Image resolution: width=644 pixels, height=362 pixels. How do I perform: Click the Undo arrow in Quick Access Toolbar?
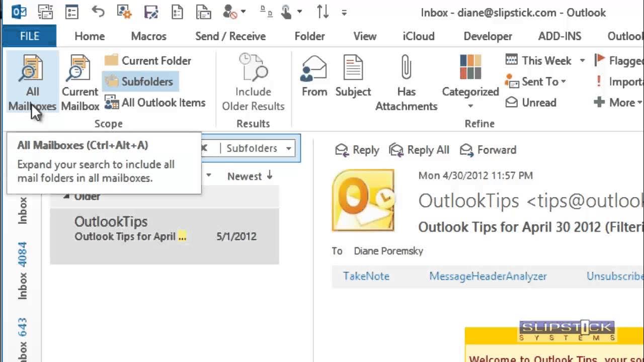[98, 12]
